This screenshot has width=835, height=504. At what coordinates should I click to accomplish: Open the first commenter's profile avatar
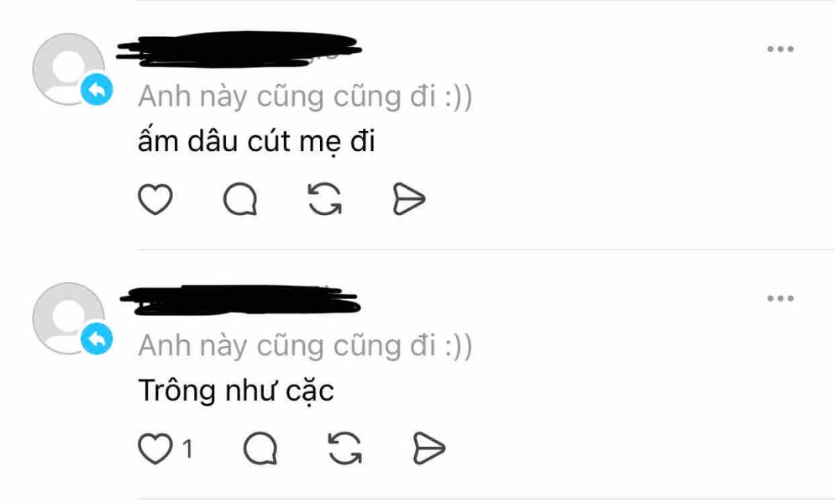coord(68,69)
